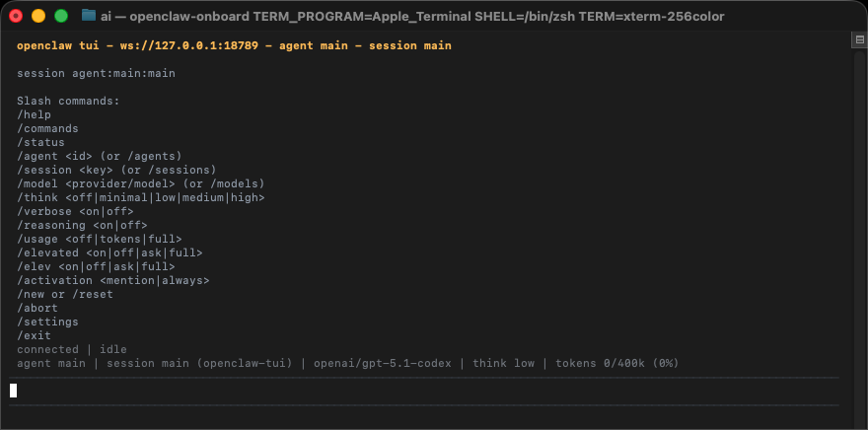Click the /think level options line
The height and width of the screenshot is (430, 868).
click(x=140, y=197)
